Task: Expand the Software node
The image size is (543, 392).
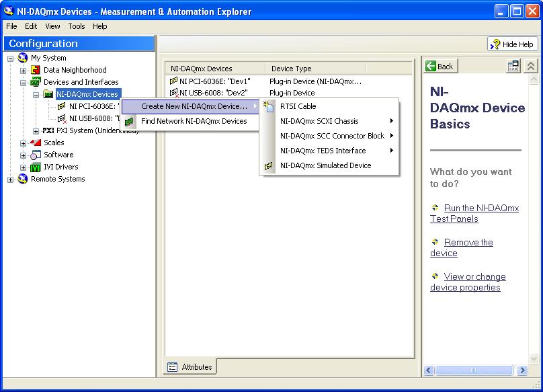Action: click(x=24, y=155)
